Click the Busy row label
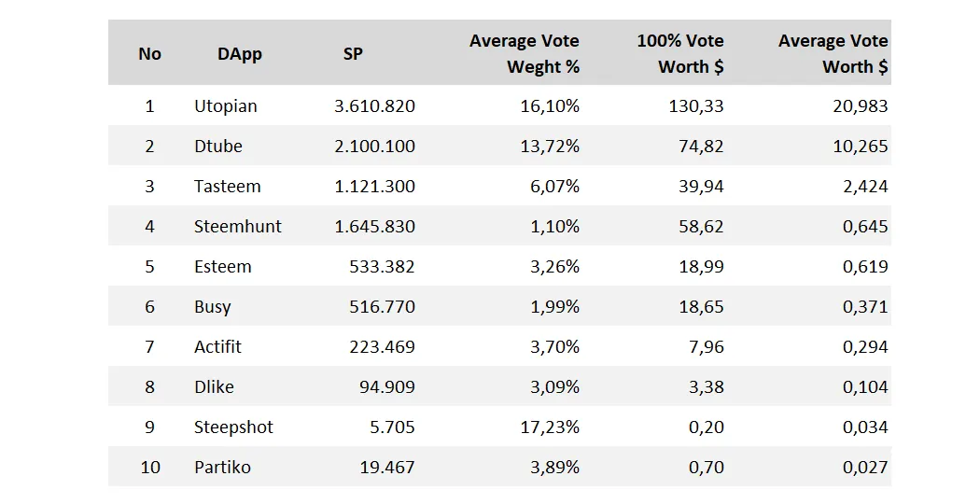The width and height of the screenshot is (980, 504). [212, 307]
